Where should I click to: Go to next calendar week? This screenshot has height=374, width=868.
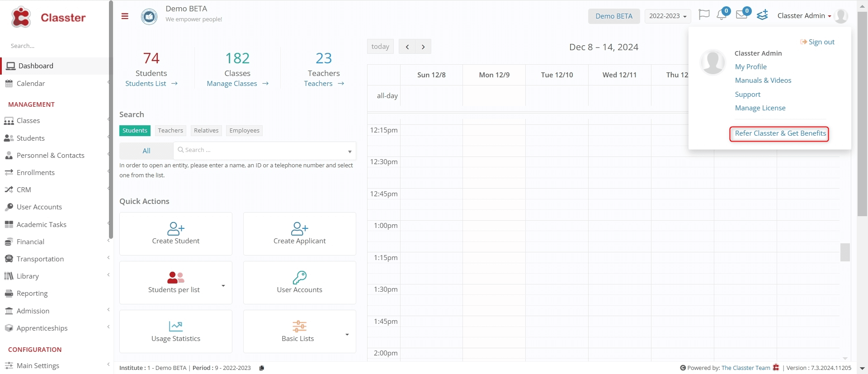[423, 47]
